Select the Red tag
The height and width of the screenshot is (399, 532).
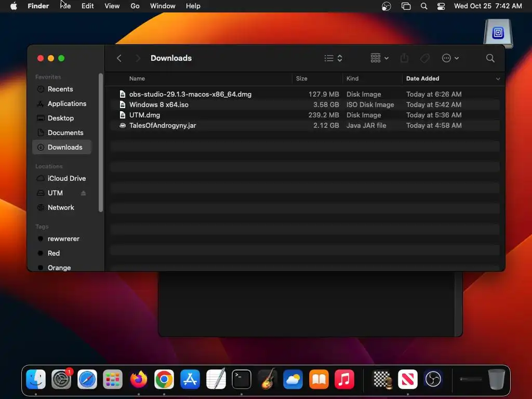62,254
